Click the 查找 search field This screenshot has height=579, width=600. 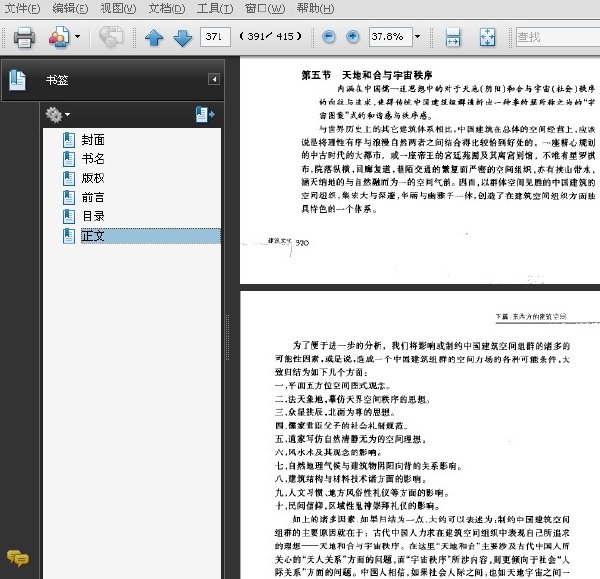pos(558,37)
